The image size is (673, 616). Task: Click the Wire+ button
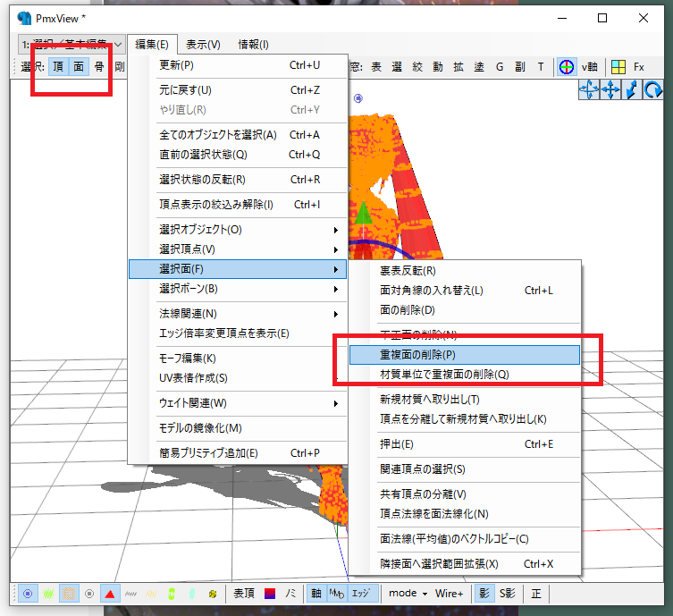450,594
